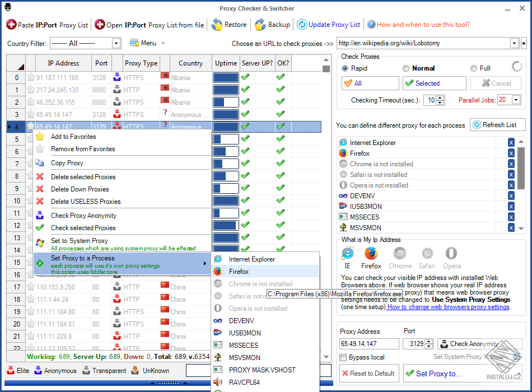Enable the Bypass local checkbox
Image resolution: width=532 pixels, height=392 pixels.
coord(343,357)
